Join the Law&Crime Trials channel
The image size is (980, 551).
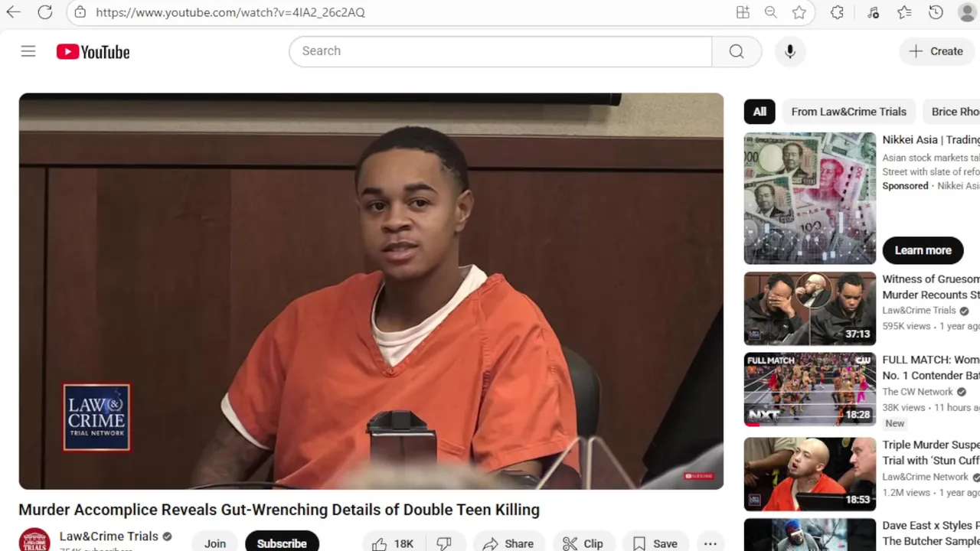pyautogui.click(x=215, y=543)
